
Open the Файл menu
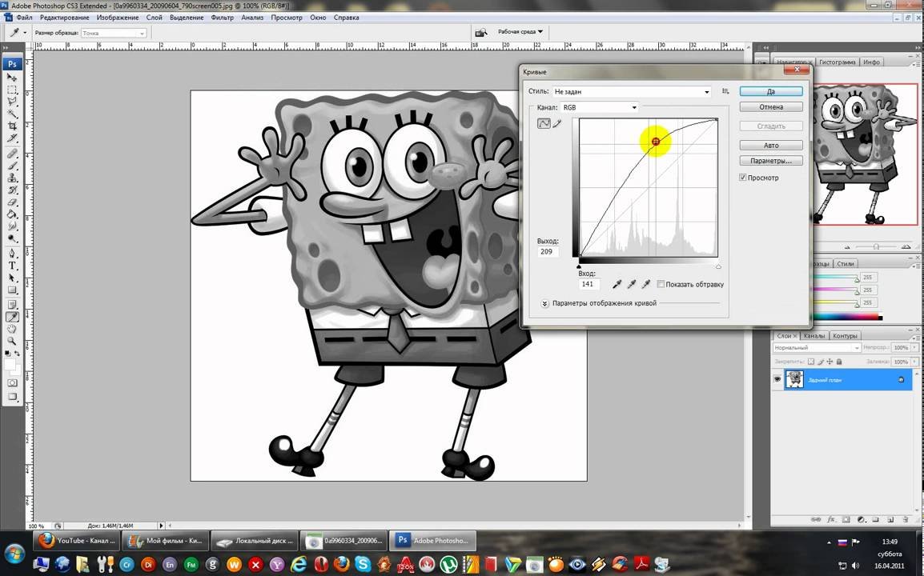[x=24, y=18]
